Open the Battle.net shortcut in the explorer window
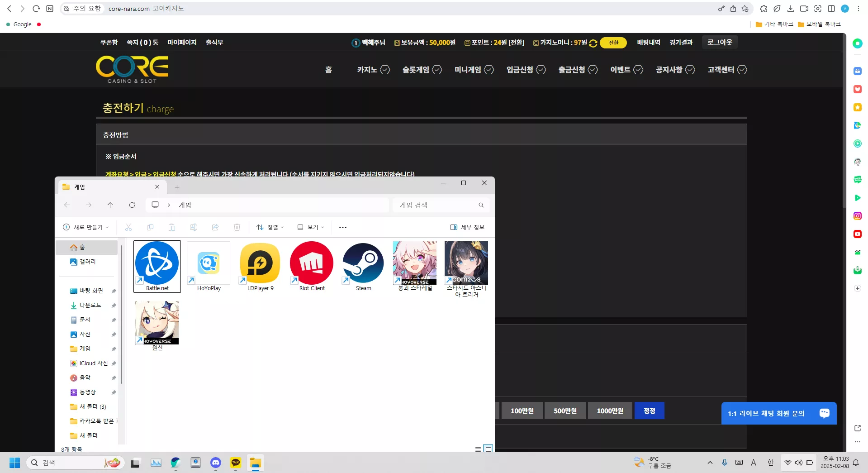The image size is (868, 473). (x=157, y=266)
